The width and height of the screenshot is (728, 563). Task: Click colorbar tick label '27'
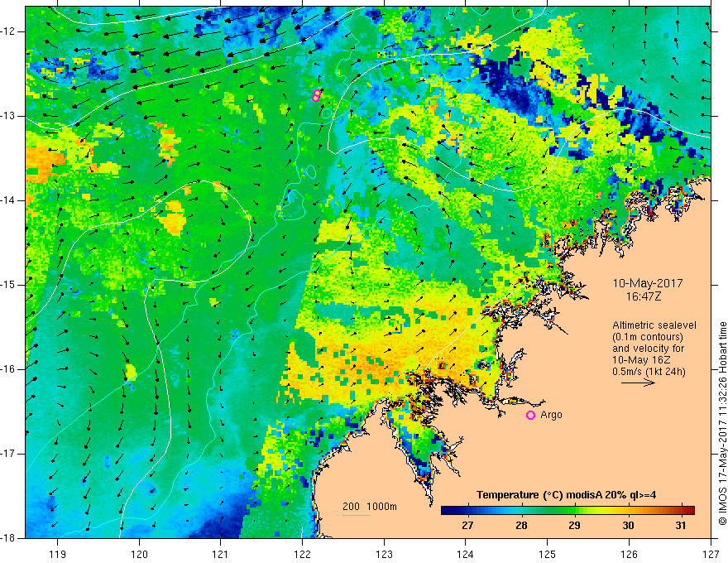[467, 526]
